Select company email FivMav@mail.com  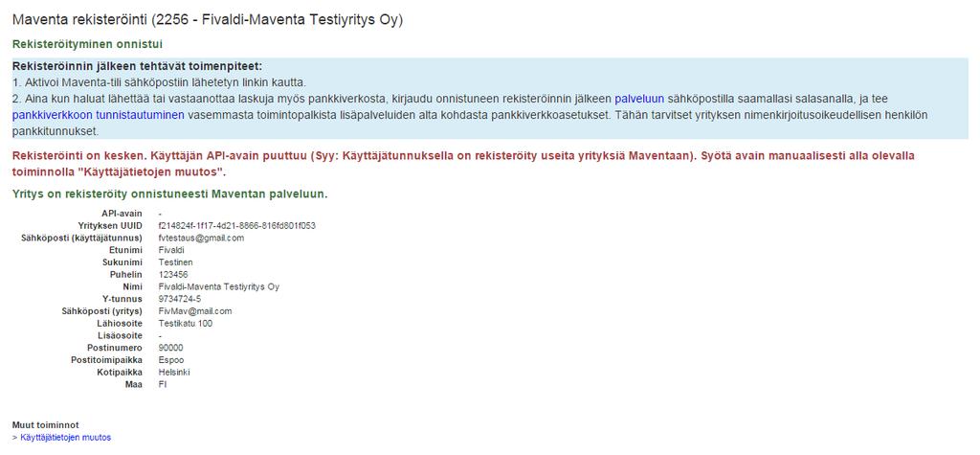(x=195, y=311)
